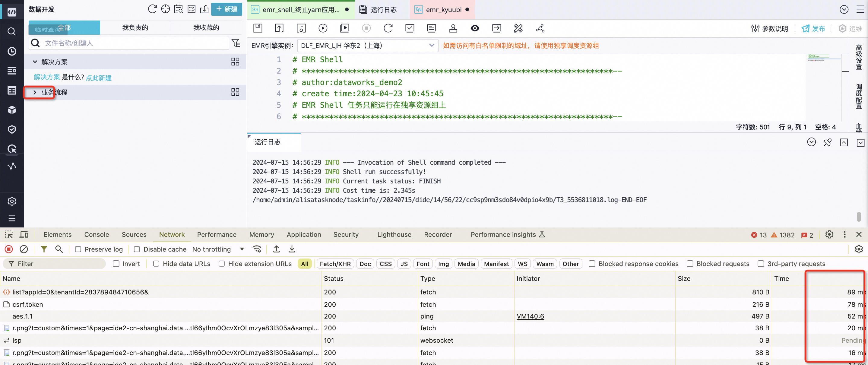Open DevTools settings gear in top bar
Viewport: 868px width, 365px height.
tap(829, 235)
